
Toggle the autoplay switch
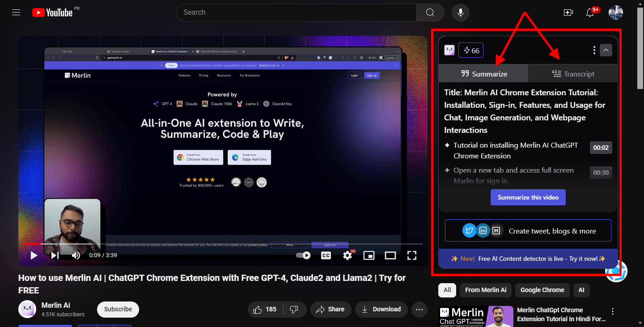304,255
